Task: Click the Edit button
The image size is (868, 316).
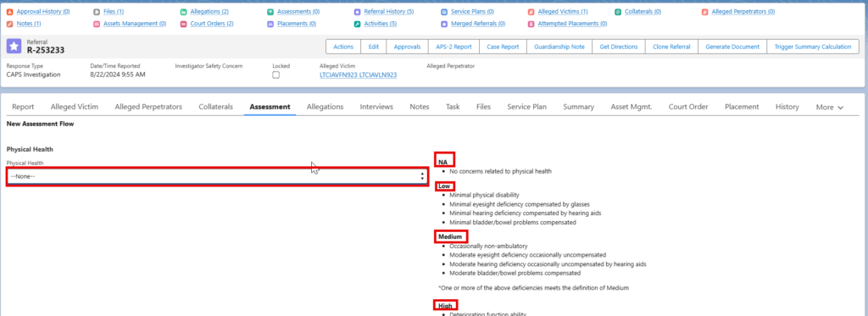Action: pos(374,47)
